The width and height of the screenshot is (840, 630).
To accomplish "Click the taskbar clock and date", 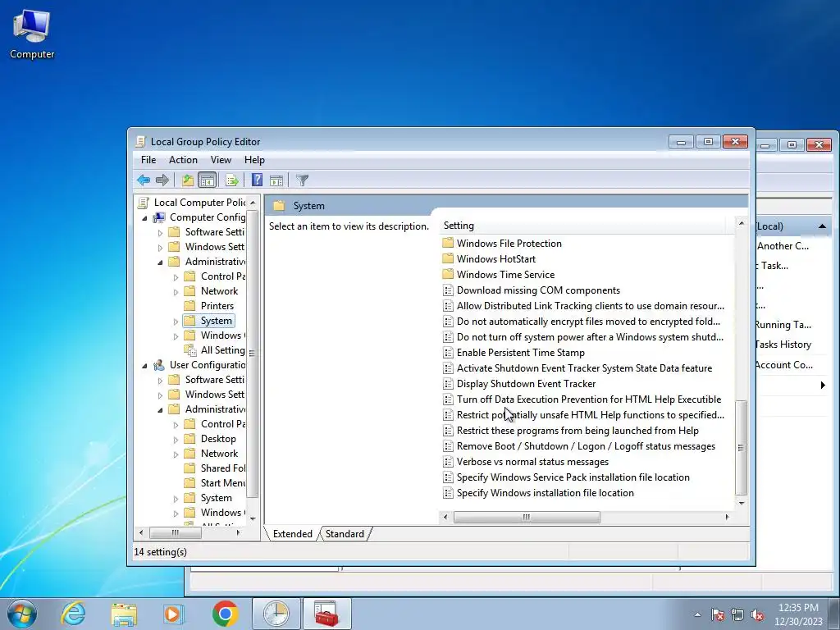I will [x=798, y=614].
